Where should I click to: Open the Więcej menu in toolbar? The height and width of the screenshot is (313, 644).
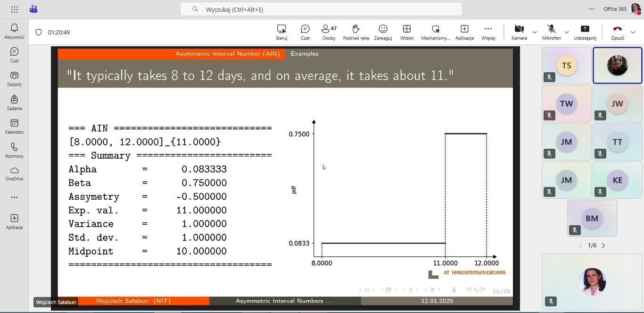[x=488, y=32]
